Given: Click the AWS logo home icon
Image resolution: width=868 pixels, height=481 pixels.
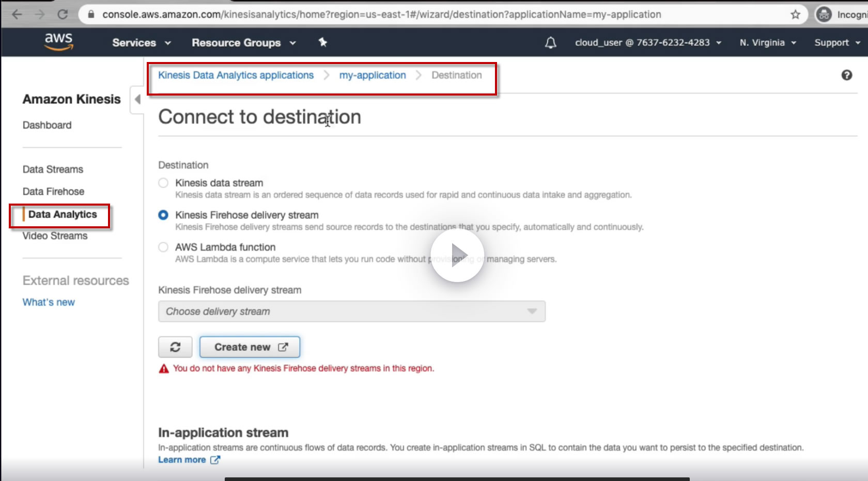Looking at the screenshot, I should [x=59, y=42].
